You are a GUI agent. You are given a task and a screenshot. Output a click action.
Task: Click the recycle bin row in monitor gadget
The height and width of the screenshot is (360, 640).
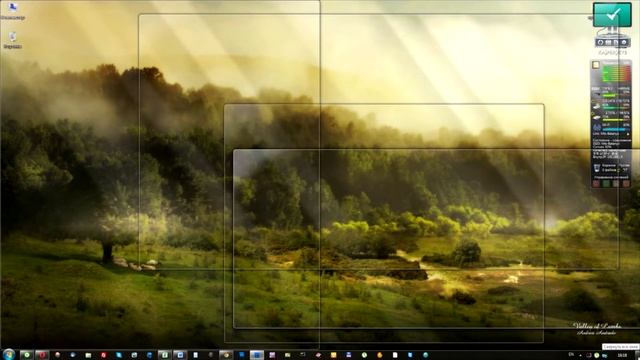611,168
